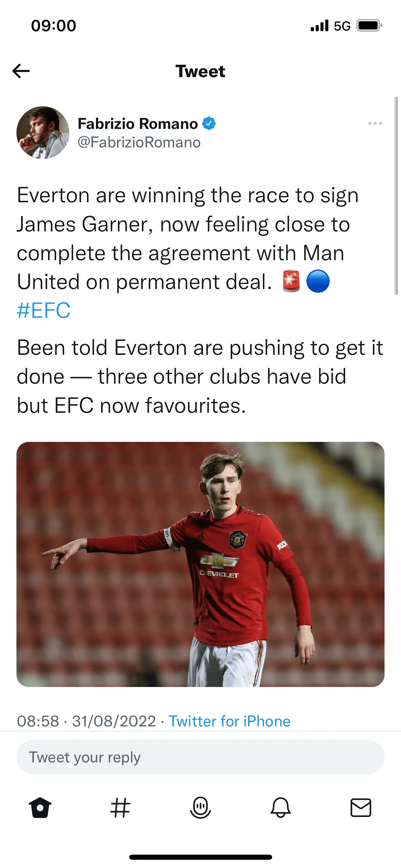
Task: Tap the Twitter for iPhone source link
Action: point(229,721)
